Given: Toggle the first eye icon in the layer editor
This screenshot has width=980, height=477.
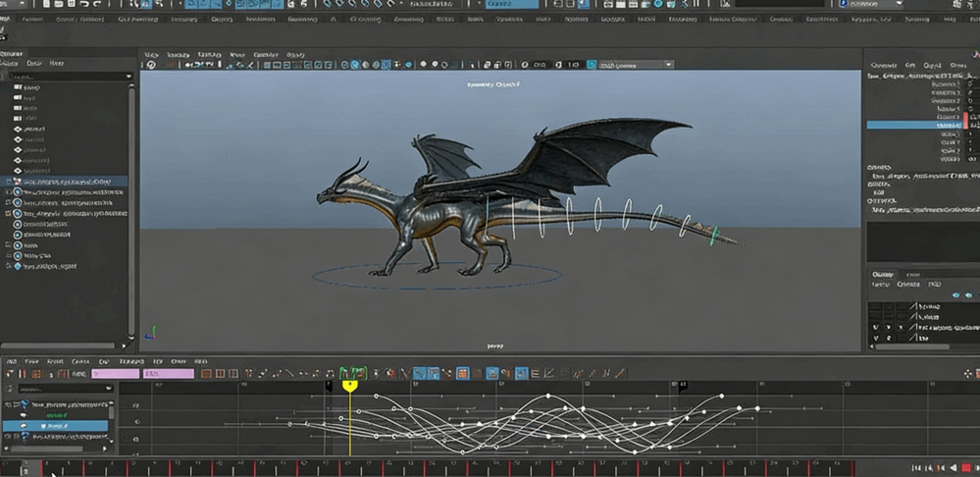Looking at the screenshot, I should (956, 294).
